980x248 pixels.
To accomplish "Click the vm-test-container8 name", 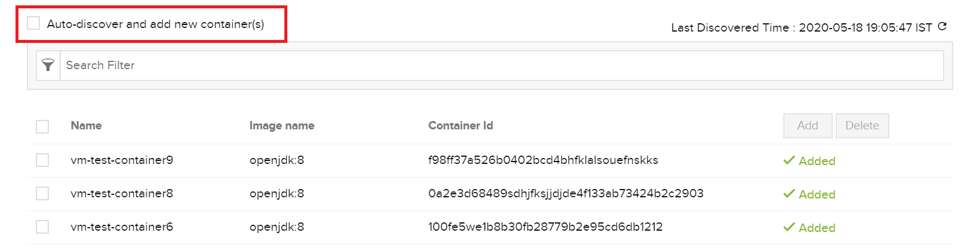I will pyautogui.click(x=122, y=194).
